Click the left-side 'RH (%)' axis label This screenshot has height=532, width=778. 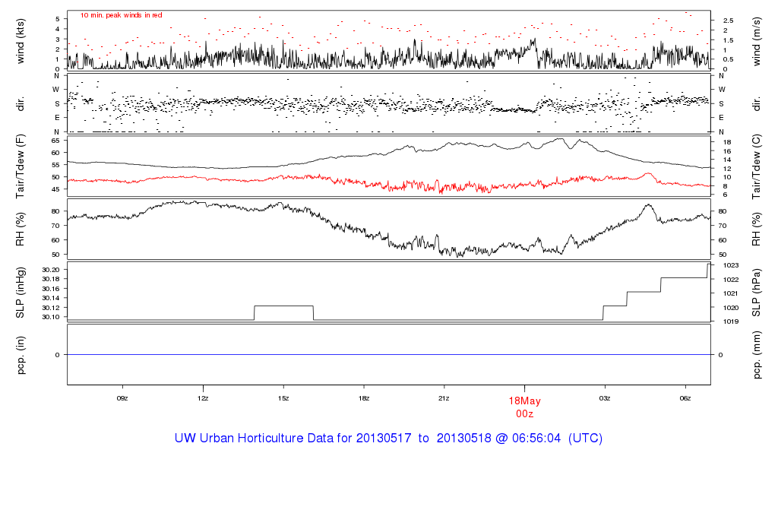pyautogui.click(x=21, y=230)
